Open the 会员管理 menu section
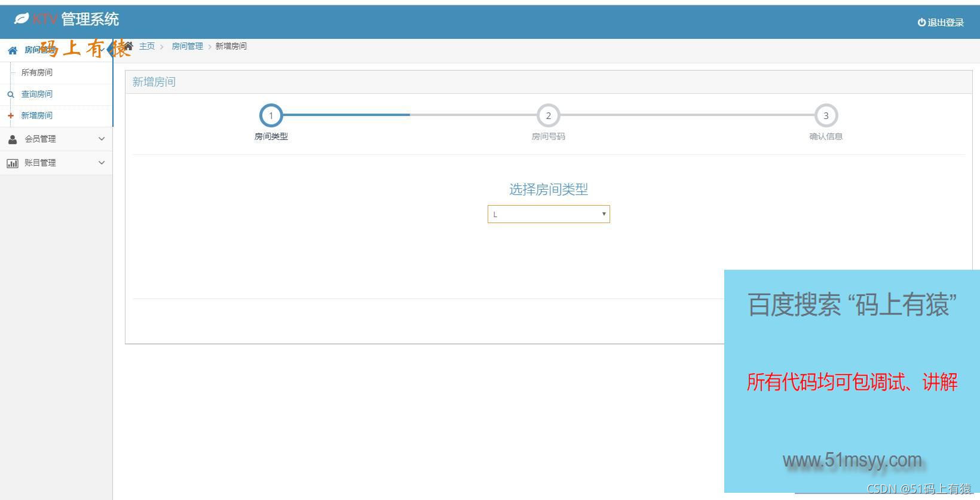Viewport: 980px width, 500px height. coord(56,139)
